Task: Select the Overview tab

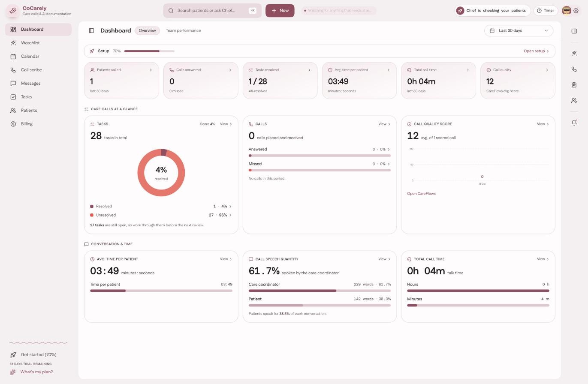Action: point(147,31)
